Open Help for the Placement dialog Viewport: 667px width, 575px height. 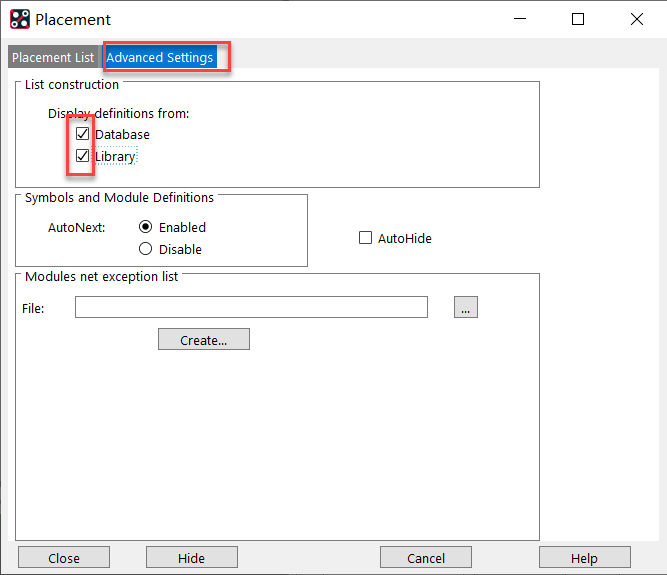pos(584,558)
